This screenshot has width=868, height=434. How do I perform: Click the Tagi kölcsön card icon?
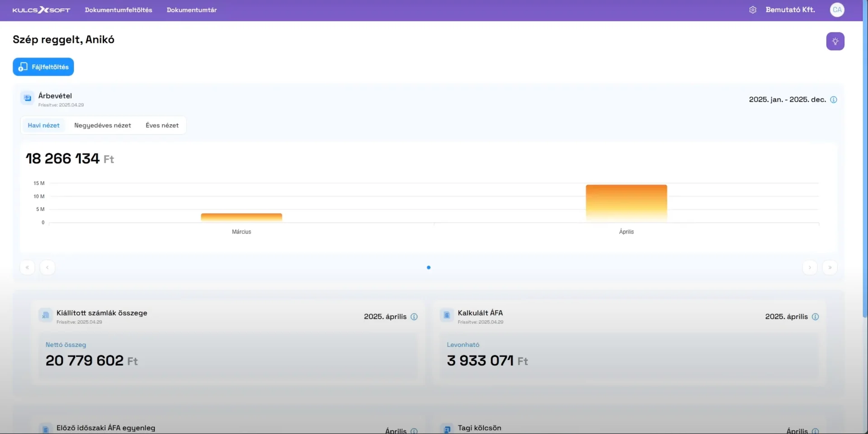point(447,429)
